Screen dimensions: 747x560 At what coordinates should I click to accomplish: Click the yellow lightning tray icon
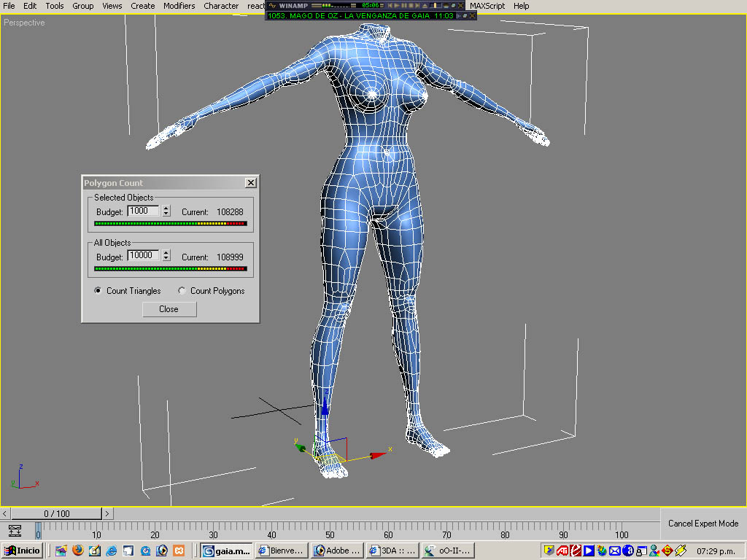(681, 551)
